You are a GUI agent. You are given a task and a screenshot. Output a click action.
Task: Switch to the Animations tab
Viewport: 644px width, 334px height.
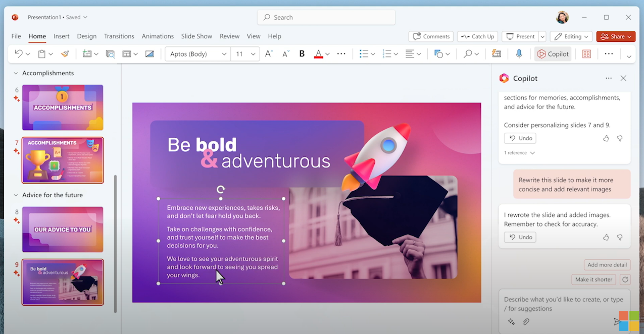coord(158,36)
